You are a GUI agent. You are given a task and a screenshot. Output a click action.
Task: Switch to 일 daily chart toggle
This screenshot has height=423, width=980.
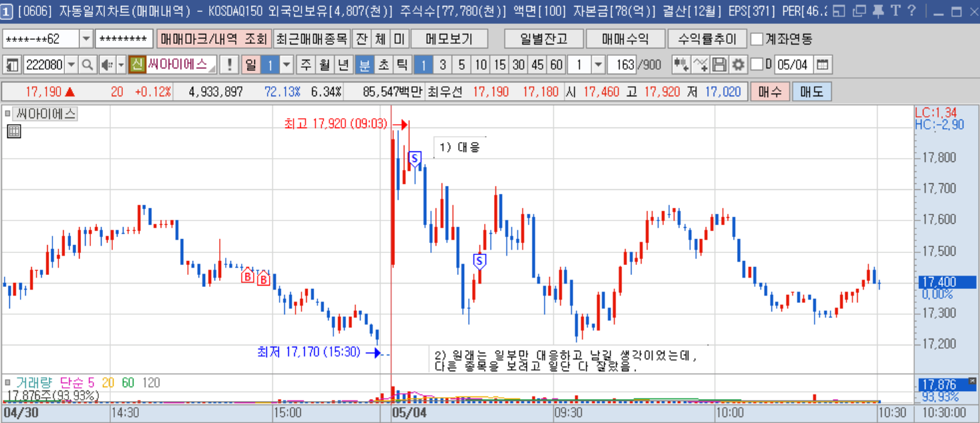point(250,65)
